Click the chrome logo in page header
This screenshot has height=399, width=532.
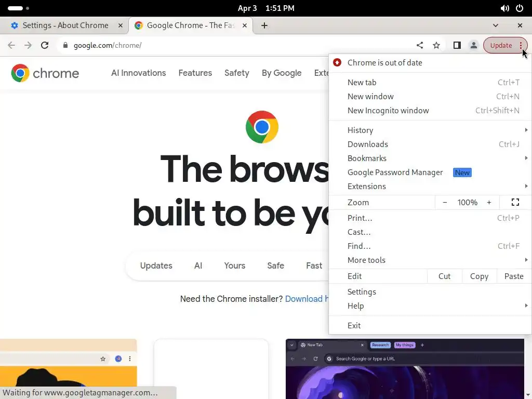click(45, 73)
